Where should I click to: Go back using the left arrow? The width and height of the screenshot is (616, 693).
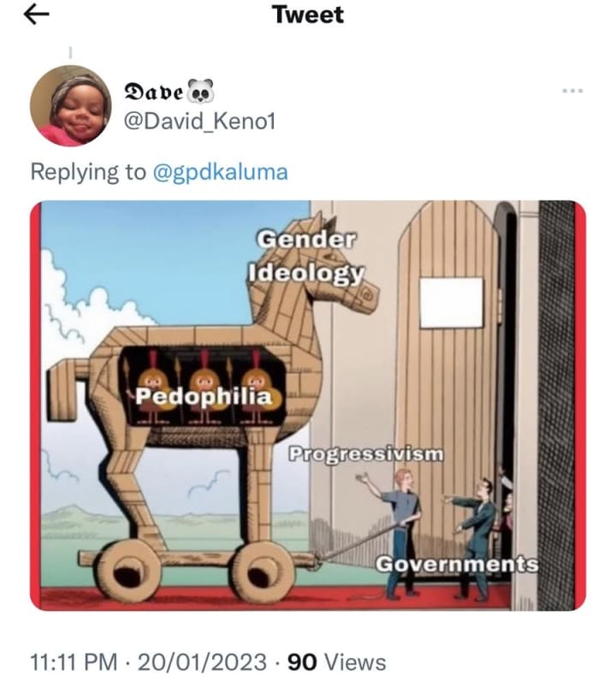coord(36,15)
